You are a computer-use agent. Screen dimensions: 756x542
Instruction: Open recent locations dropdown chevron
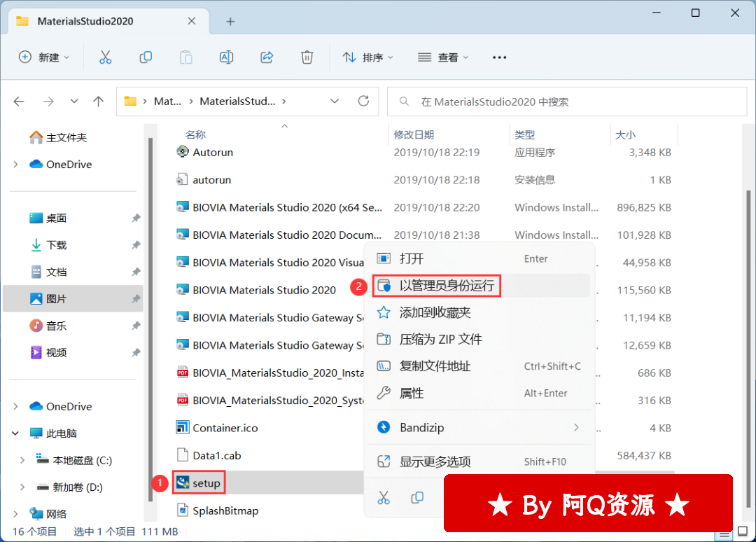click(73, 102)
